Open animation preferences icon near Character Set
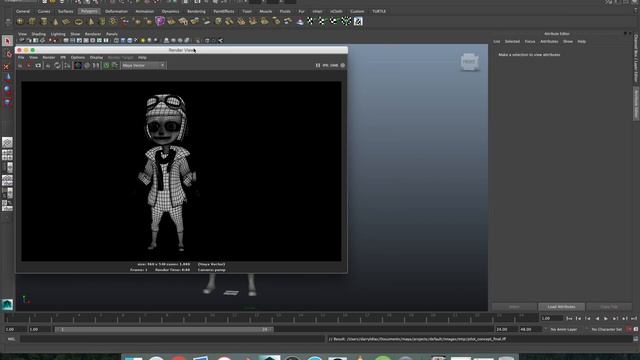Screen dimensions: 640x360 (x=636, y=329)
